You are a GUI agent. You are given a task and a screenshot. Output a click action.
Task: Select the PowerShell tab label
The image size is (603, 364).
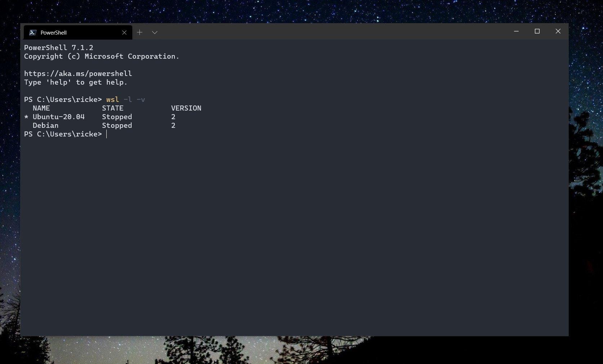53,32
